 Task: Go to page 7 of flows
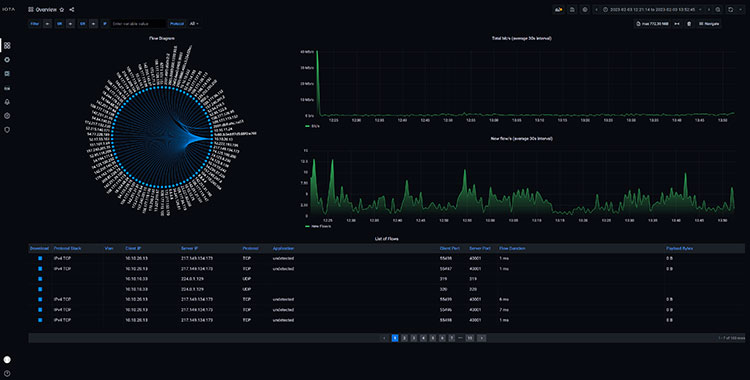tap(452, 338)
